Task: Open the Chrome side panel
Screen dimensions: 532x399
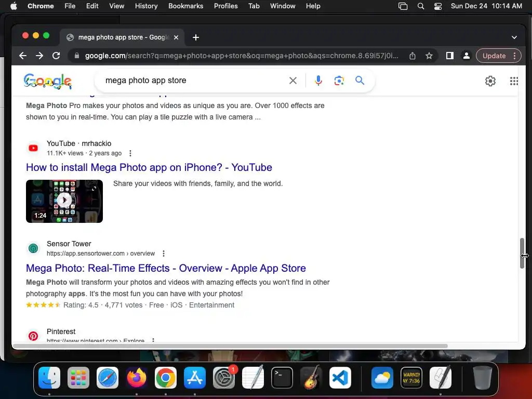Action: click(x=450, y=56)
